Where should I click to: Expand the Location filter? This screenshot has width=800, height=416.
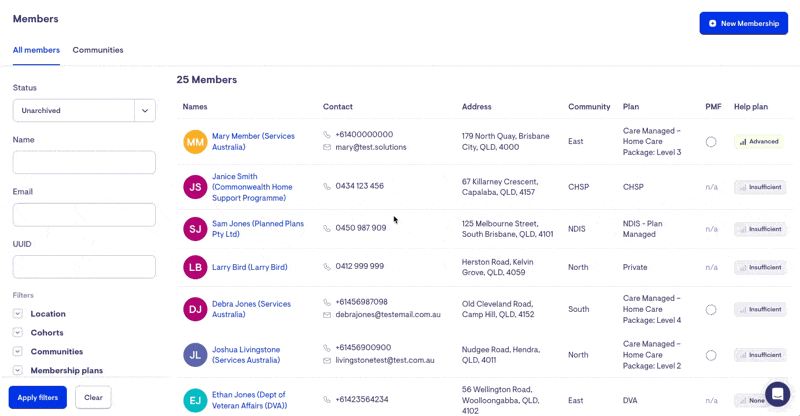pos(18,314)
